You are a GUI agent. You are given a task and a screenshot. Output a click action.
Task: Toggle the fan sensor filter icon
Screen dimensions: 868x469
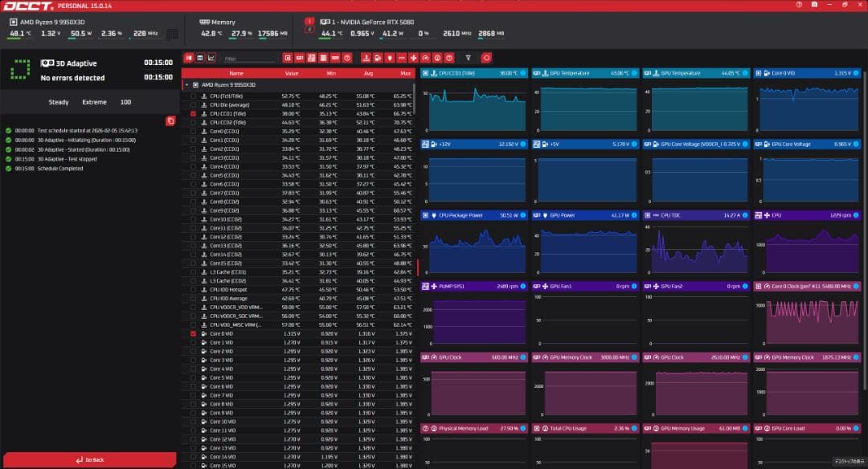coord(413,58)
